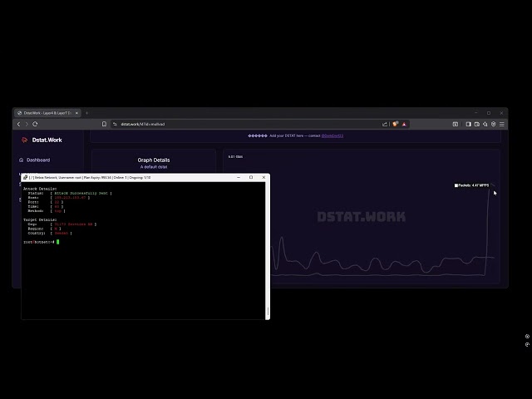Click the Packets 4.47 MPPS tooltip

coord(471,185)
